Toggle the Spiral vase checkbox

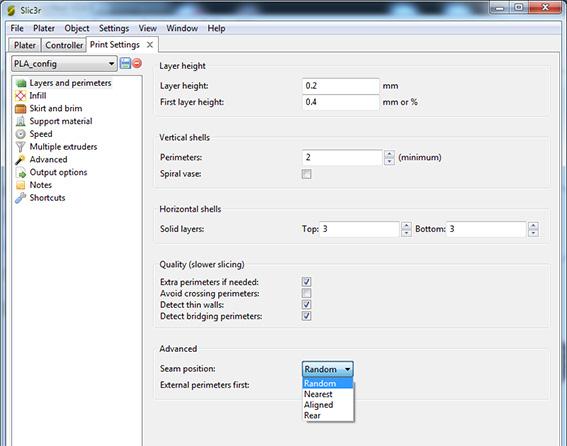(306, 174)
